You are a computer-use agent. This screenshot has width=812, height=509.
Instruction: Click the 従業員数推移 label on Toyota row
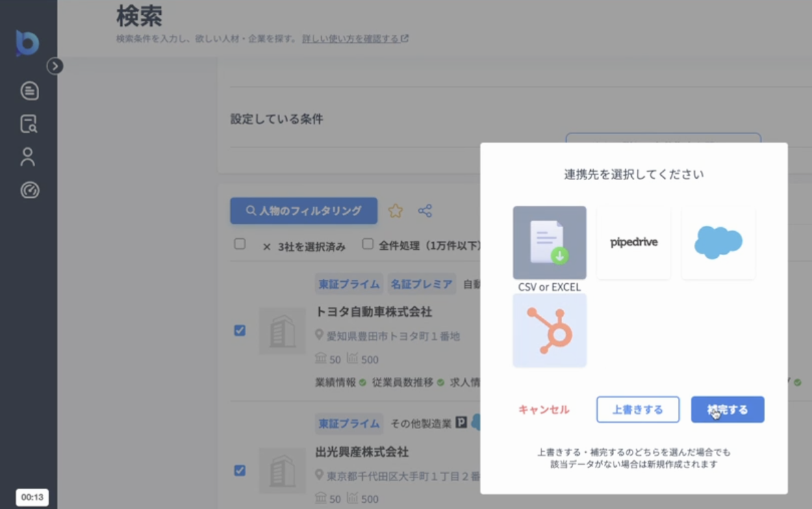coord(403,382)
